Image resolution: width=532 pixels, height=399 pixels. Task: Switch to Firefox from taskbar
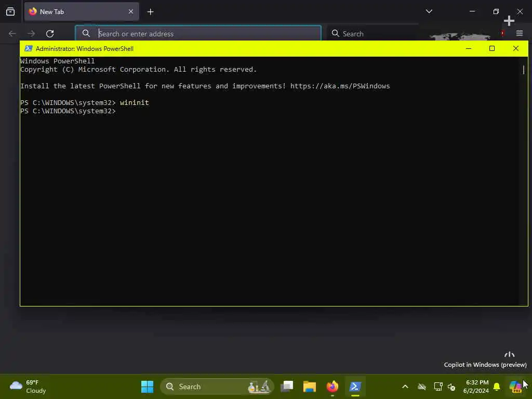[x=332, y=387]
